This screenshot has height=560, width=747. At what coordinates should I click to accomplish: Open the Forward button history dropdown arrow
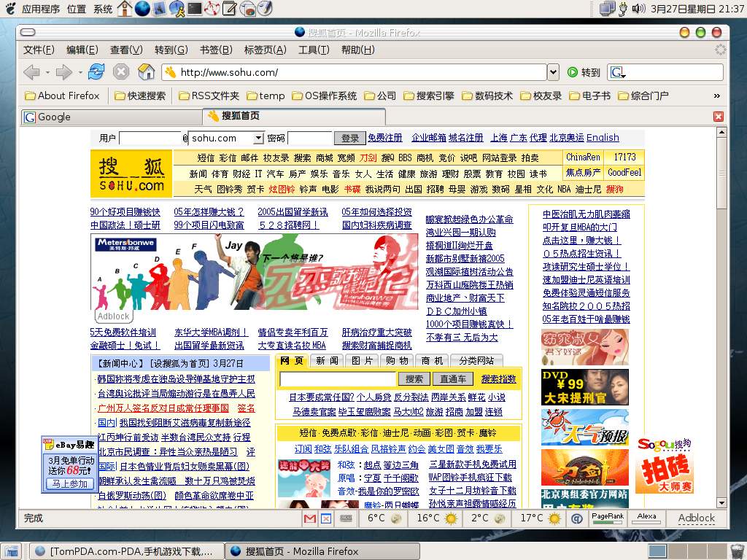coord(80,72)
